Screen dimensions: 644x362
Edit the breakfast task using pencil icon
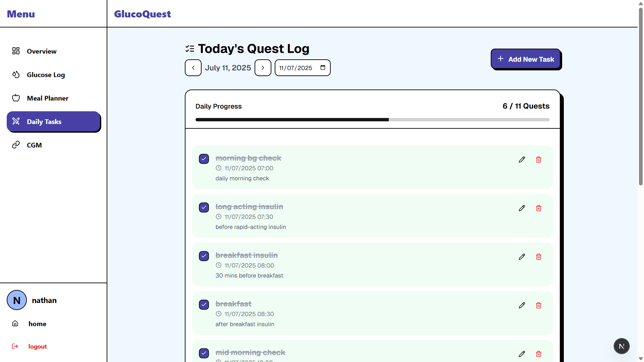[x=522, y=305]
